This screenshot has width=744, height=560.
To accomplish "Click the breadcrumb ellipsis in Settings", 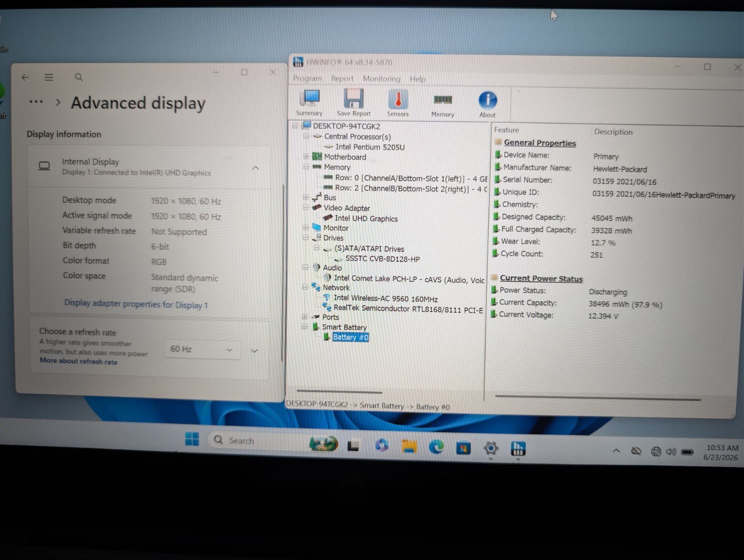I will coord(36,101).
